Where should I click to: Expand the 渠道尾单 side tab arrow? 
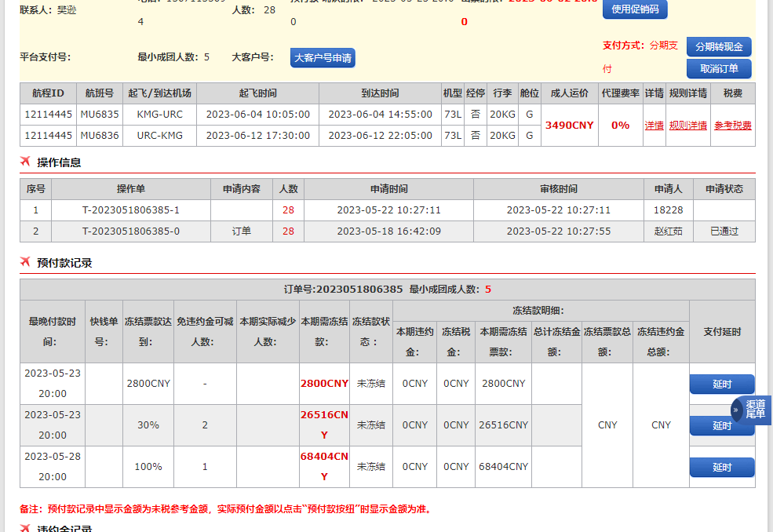tap(738, 409)
